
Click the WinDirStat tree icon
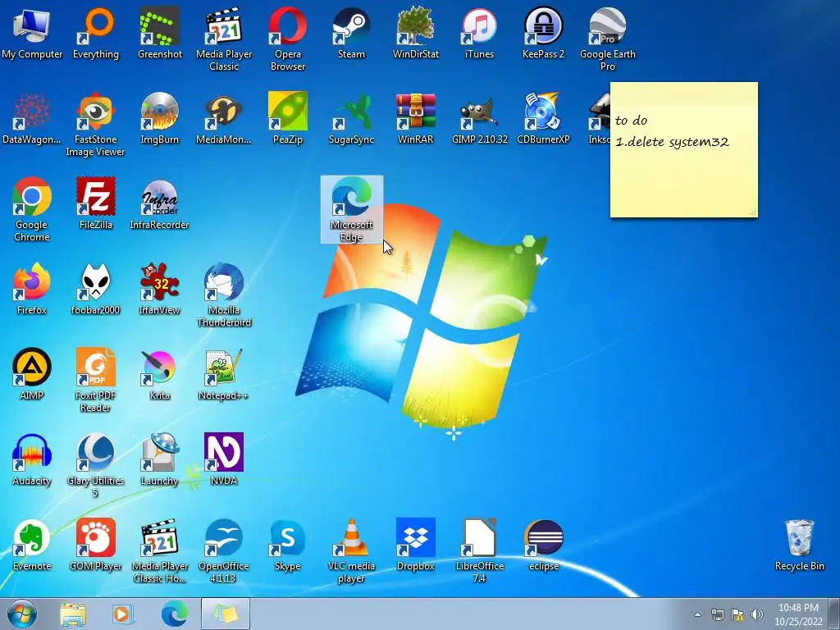[416, 33]
